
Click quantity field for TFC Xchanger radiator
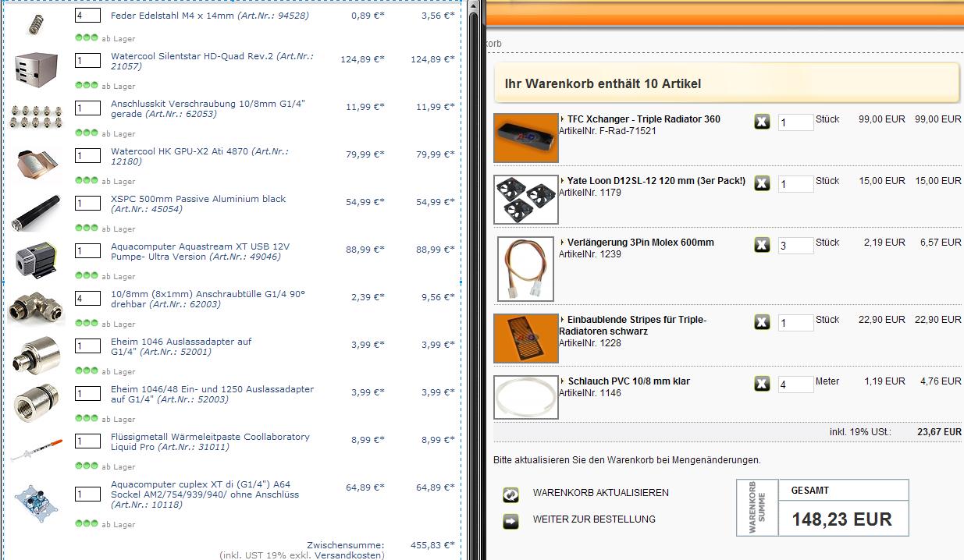[x=795, y=122]
